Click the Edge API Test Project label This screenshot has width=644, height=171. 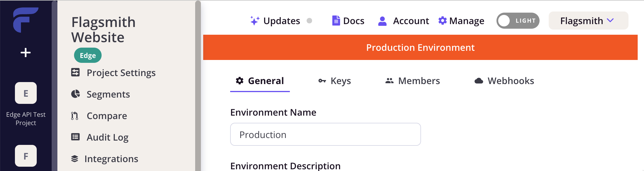[x=26, y=118]
